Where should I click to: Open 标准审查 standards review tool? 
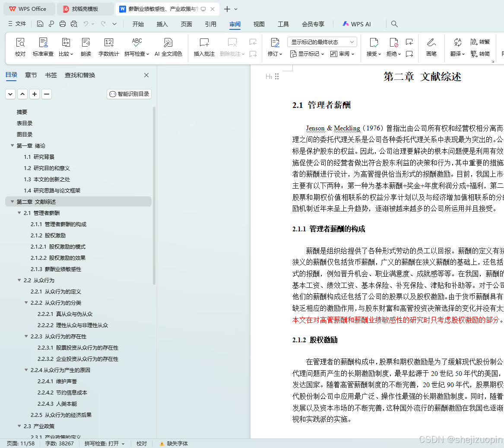(43, 47)
